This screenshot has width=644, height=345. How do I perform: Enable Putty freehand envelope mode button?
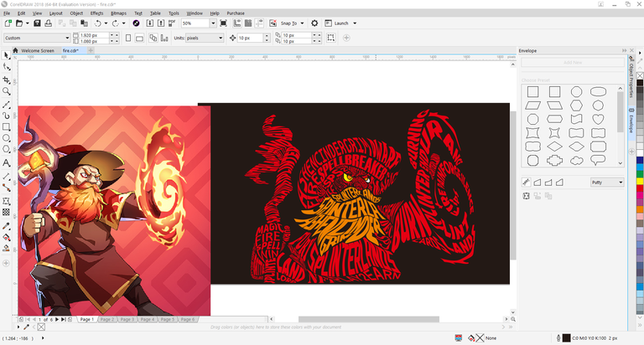point(526,183)
